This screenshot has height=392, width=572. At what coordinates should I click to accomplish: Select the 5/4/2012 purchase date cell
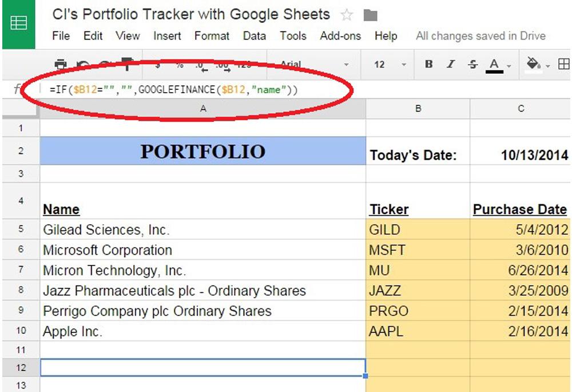521,229
